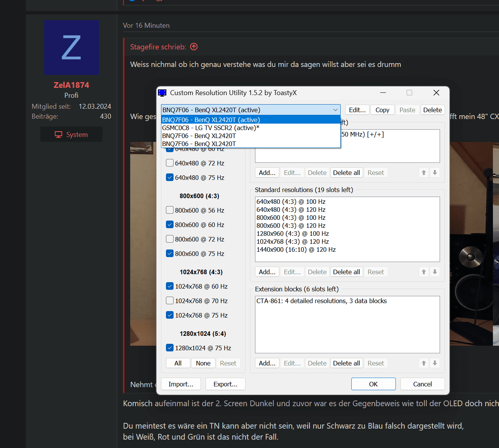
Task: Uncheck 640x480 @ 75 Hz
Action: coord(170,178)
